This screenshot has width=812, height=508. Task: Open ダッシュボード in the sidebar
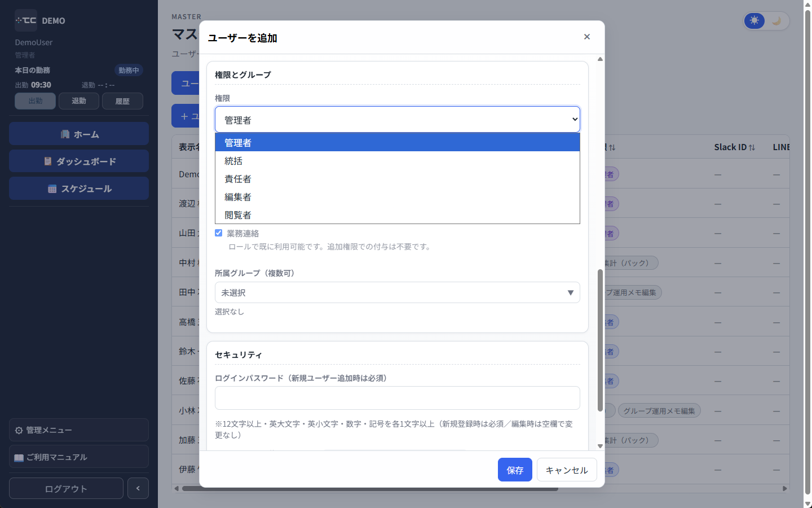tap(79, 161)
